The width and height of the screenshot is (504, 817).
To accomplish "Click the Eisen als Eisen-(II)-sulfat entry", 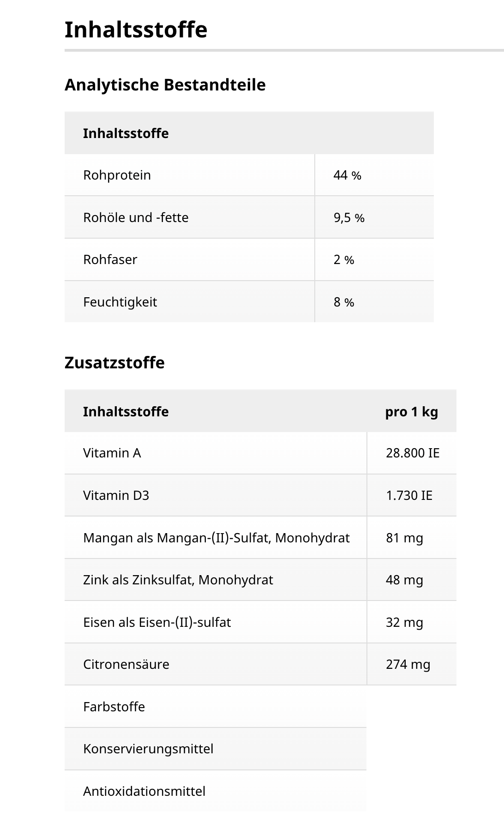I will click(x=157, y=623).
